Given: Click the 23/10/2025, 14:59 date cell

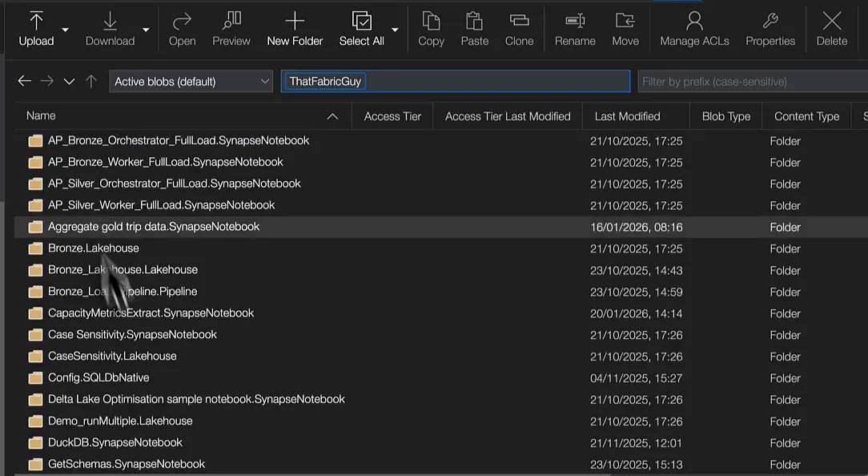Looking at the screenshot, I should tap(636, 292).
